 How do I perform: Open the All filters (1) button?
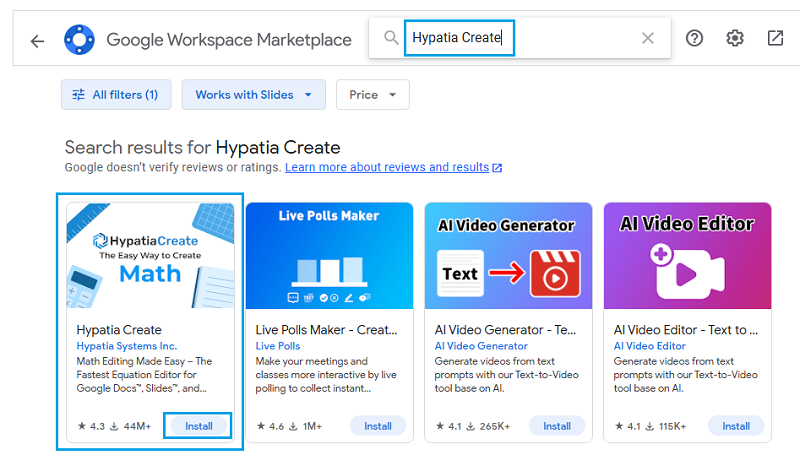coord(116,94)
